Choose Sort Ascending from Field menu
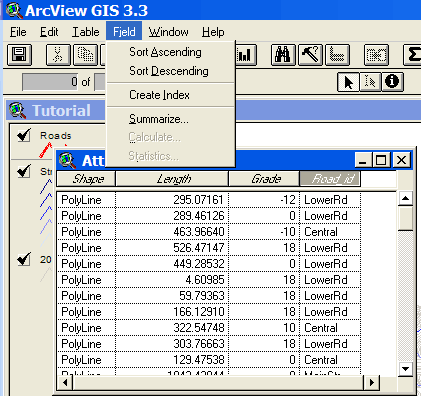 (x=170, y=52)
